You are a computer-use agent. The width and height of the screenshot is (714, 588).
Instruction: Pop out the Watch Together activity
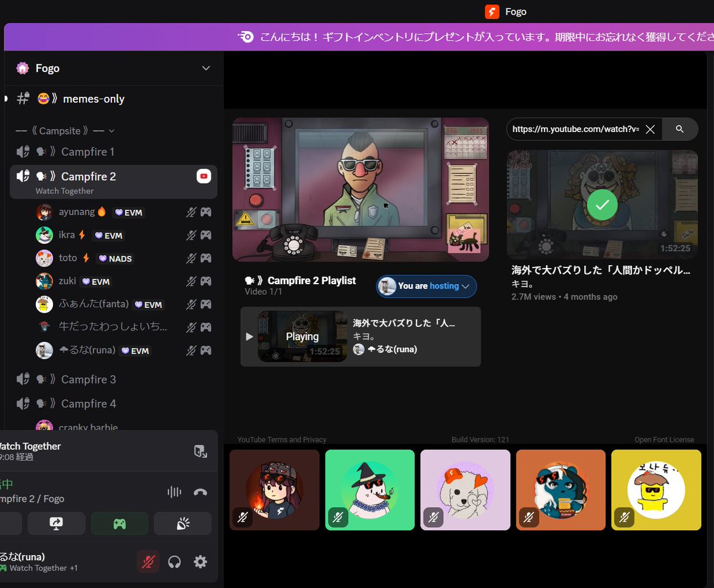tap(201, 451)
